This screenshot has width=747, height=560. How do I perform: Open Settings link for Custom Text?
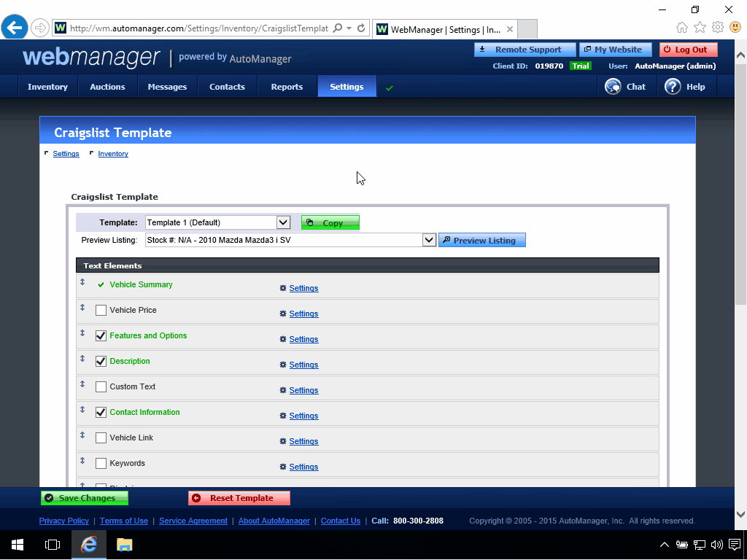[x=303, y=390]
